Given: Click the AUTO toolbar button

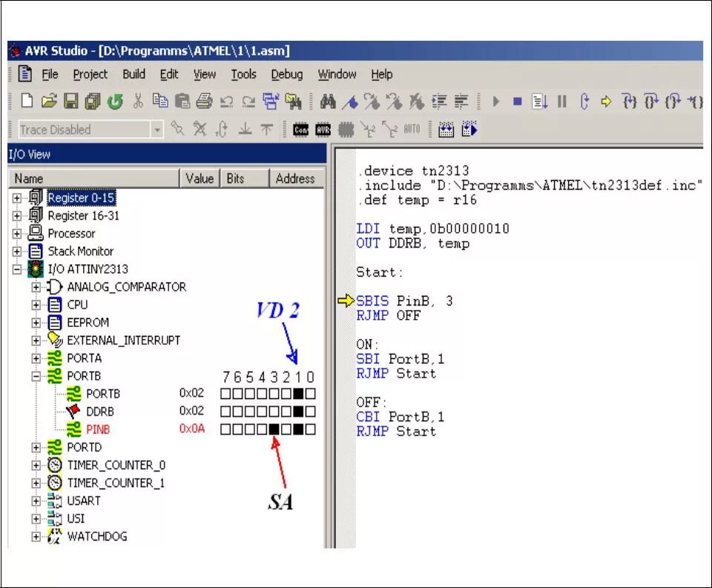Looking at the screenshot, I should point(412,130).
